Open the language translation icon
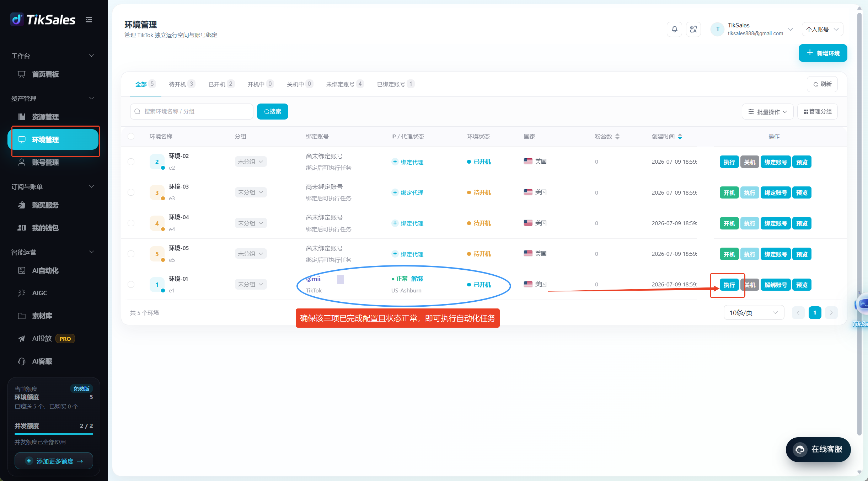Screen dimensions: 868x481 [x=693, y=29]
